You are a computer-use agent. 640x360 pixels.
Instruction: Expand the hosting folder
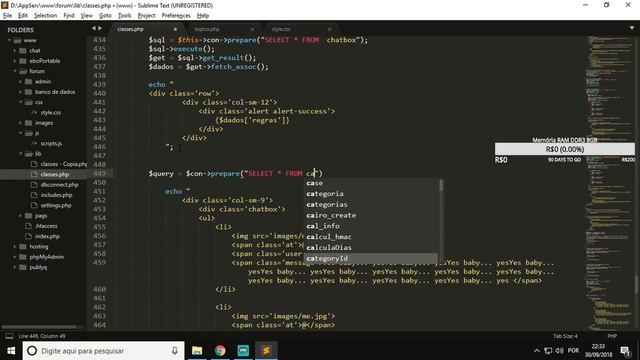click(x=15, y=247)
